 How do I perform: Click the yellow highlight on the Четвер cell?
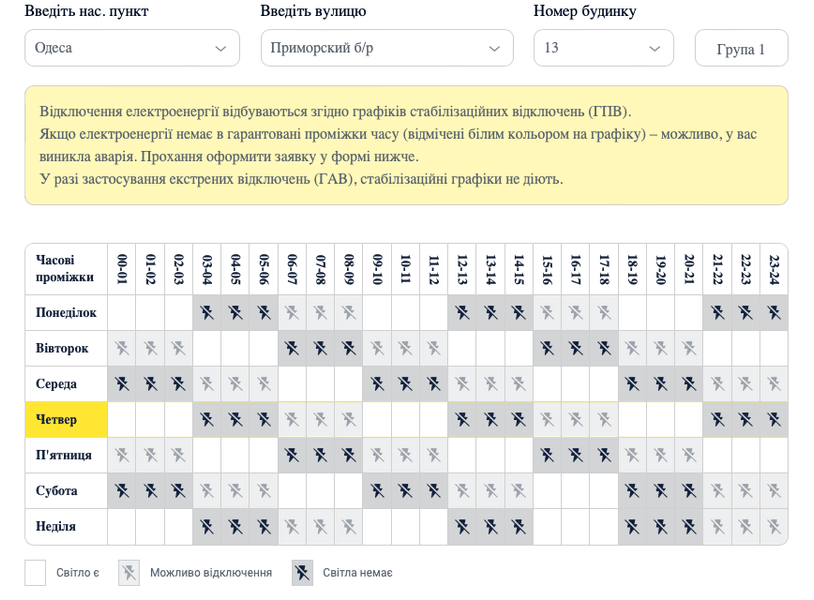click(66, 419)
